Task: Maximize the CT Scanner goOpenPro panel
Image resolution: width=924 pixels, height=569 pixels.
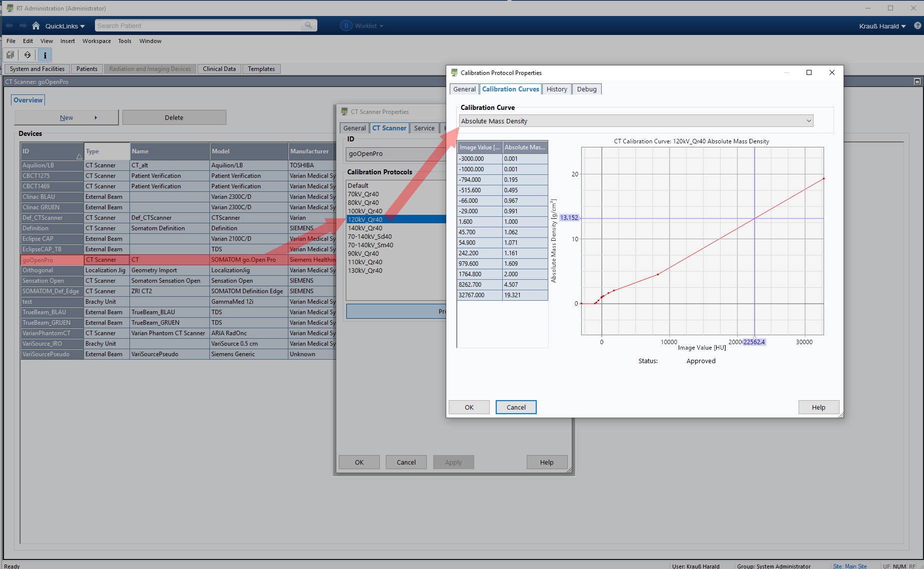Action: click(917, 81)
